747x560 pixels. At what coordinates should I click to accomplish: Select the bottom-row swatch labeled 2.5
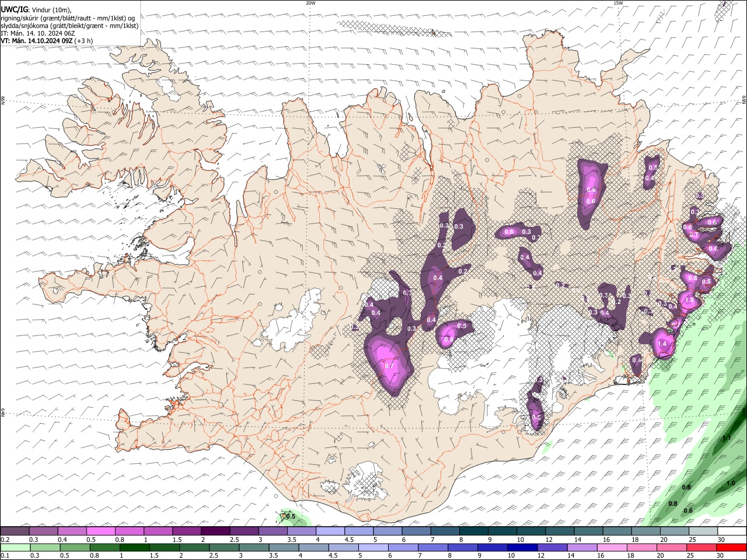coord(224,548)
